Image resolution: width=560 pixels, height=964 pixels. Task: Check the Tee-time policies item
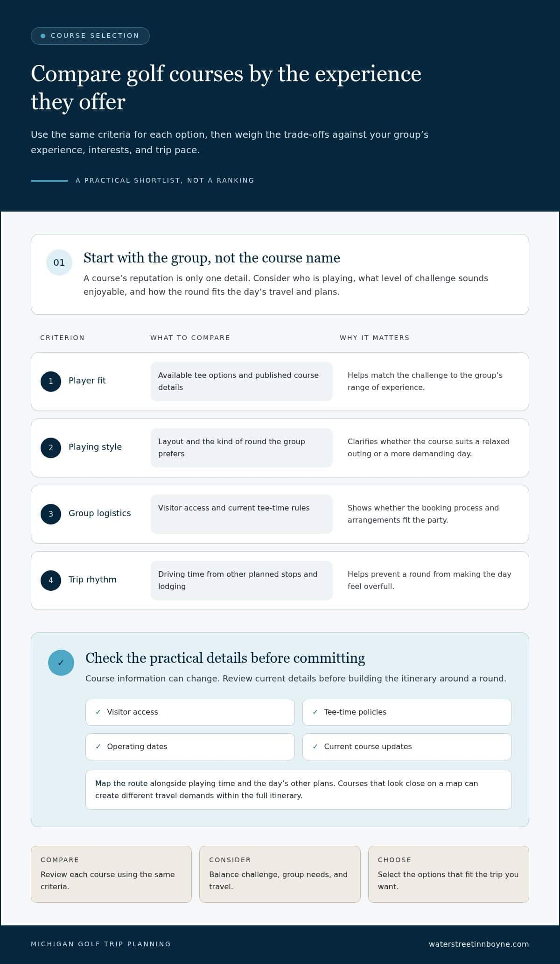(407, 712)
